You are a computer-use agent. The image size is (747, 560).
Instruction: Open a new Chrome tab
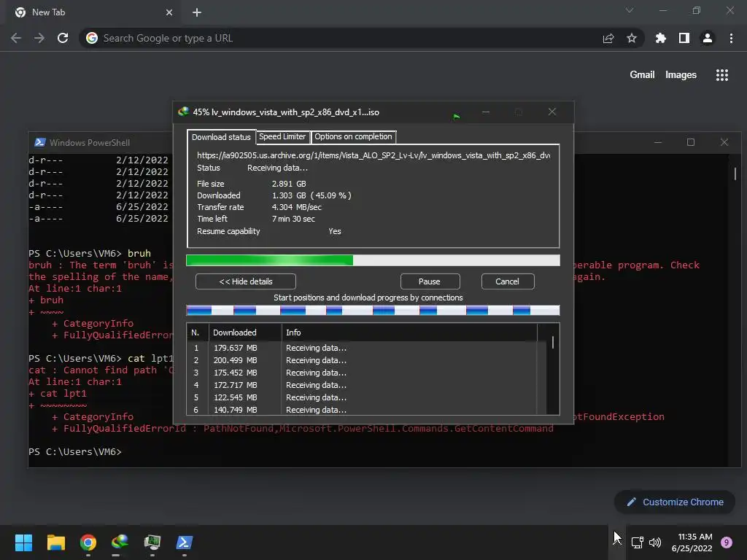[x=197, y=12]
